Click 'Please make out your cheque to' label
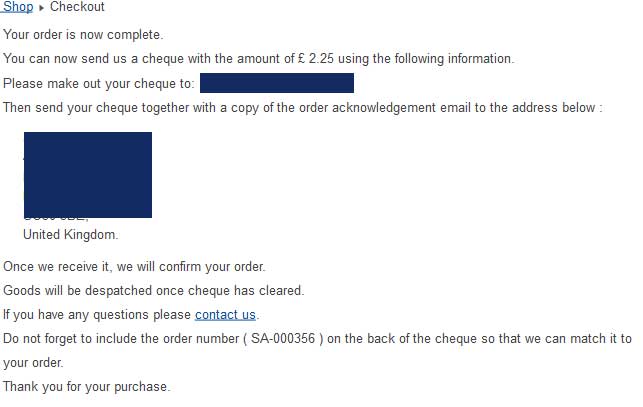Screen dimensions: 643x407 click(98, 83)
